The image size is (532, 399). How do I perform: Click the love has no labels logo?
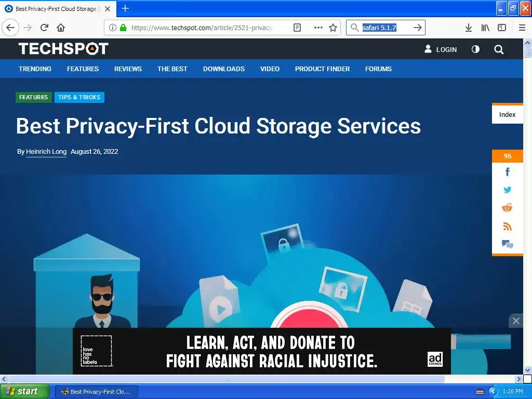coord(96,351)
